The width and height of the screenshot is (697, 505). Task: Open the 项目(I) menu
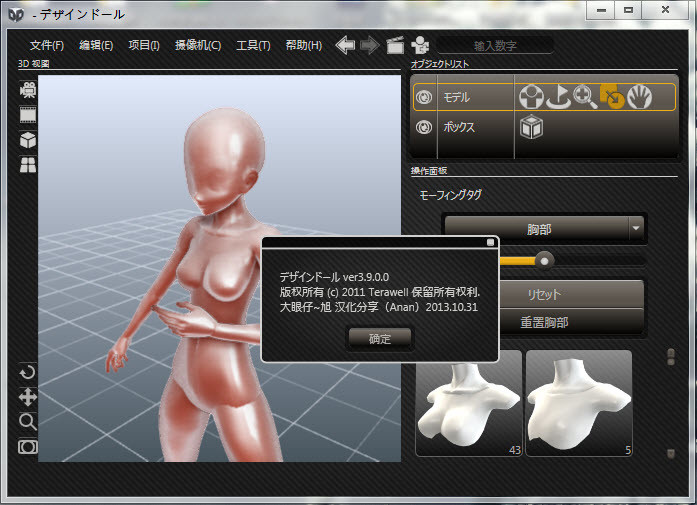[x=144, y=45]
